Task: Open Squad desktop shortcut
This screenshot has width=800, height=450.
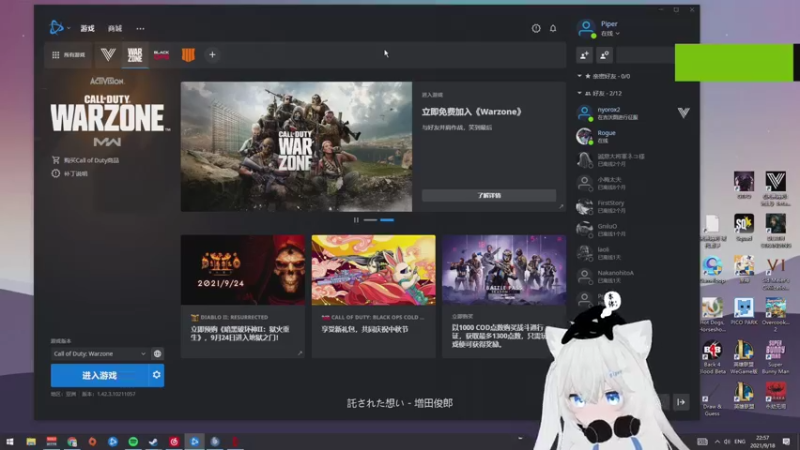Action: pyautogui.click(x=744, y=227)
